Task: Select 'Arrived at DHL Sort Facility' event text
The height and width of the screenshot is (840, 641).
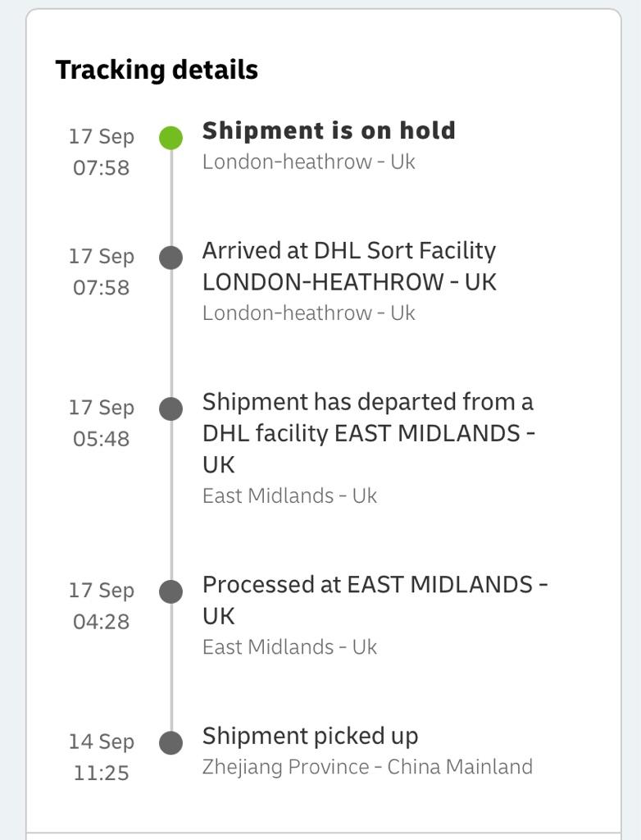Action: click(349, 266)
